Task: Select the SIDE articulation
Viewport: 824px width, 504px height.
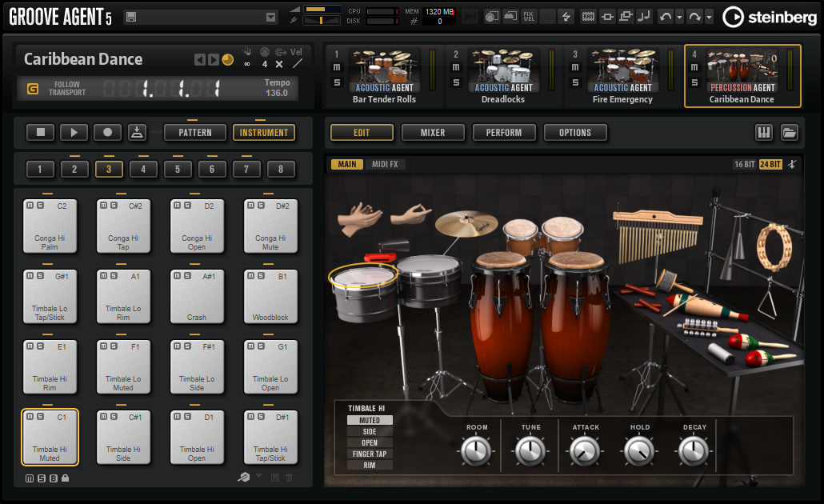Action: [x=370, y=431]
